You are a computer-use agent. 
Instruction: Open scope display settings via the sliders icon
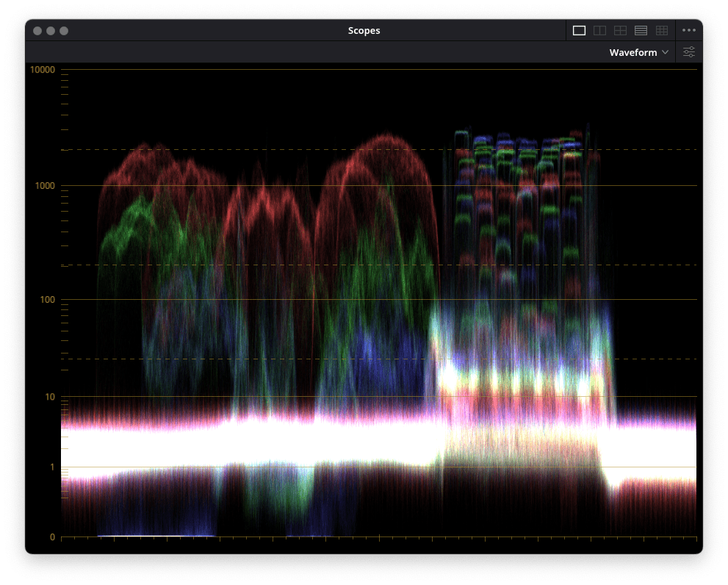[688, 51]
